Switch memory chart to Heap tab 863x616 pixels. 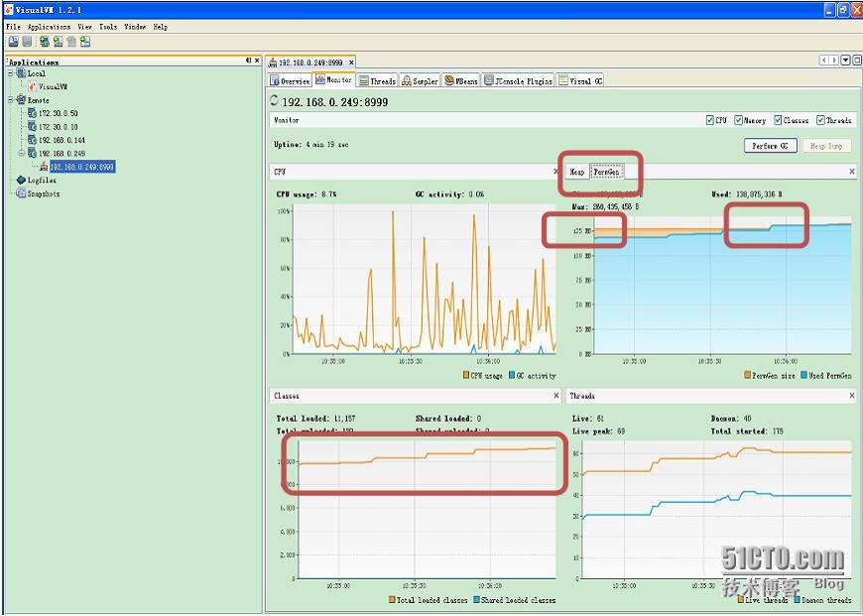pyautogui.click(x=576, y=172)
